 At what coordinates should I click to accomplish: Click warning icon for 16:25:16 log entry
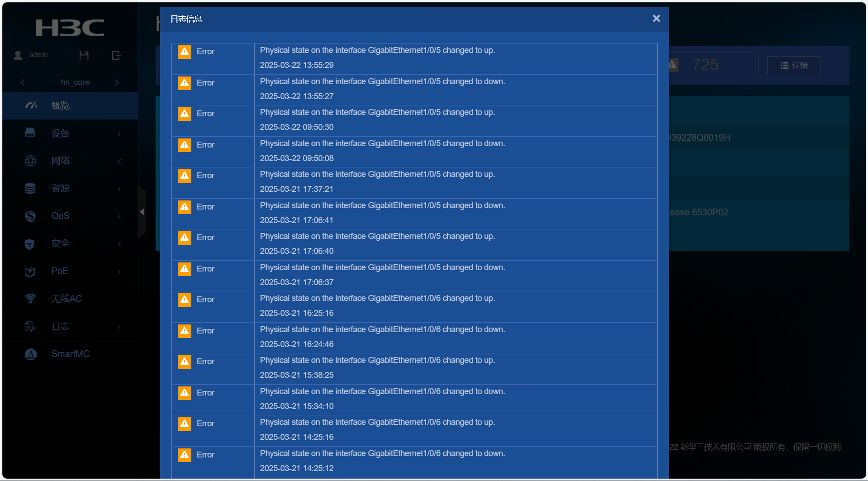pyautogui.click(x=185, y=300)
